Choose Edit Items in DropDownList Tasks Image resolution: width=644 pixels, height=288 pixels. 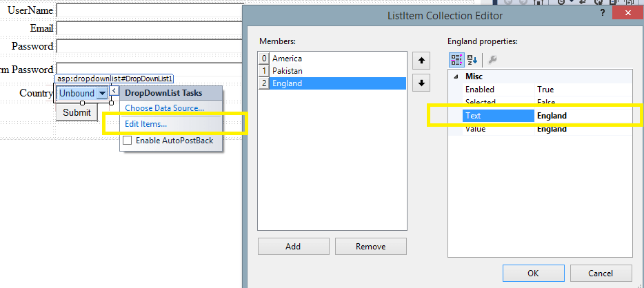[x=145, y=124]
